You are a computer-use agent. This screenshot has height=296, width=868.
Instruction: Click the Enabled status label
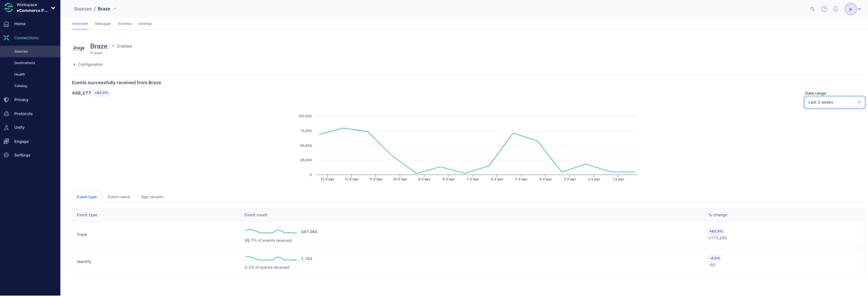124,46
